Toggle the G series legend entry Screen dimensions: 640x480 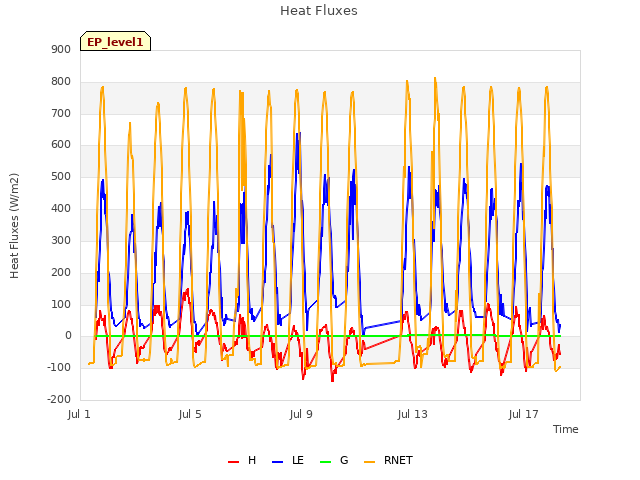pos(334,461)
